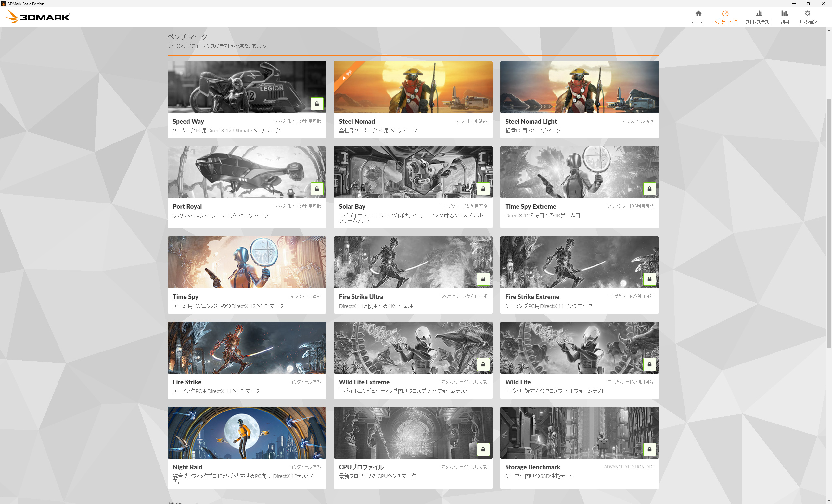Click the 3DMark logo in the header
The height and width of the screenshot is (504, 832).
tap(38, 17)
